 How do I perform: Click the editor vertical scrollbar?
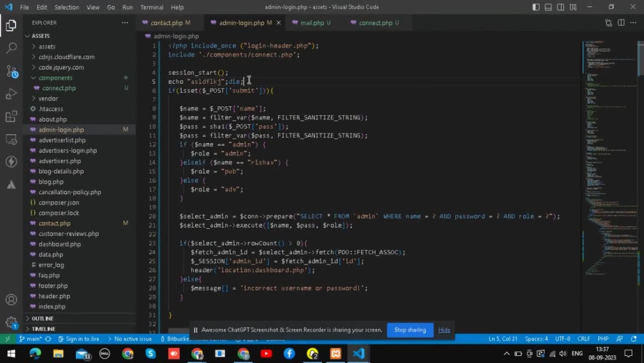(x=641, y=57)
